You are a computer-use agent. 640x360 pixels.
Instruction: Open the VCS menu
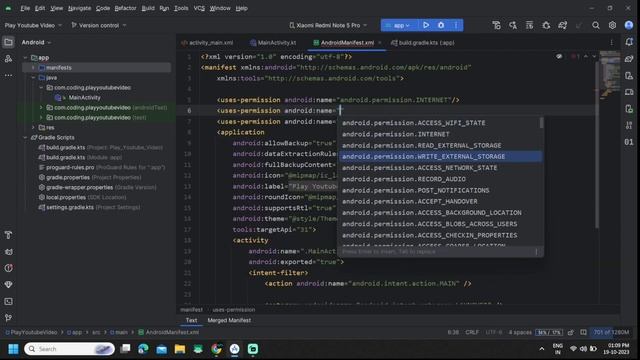click(x=199, y=8)
